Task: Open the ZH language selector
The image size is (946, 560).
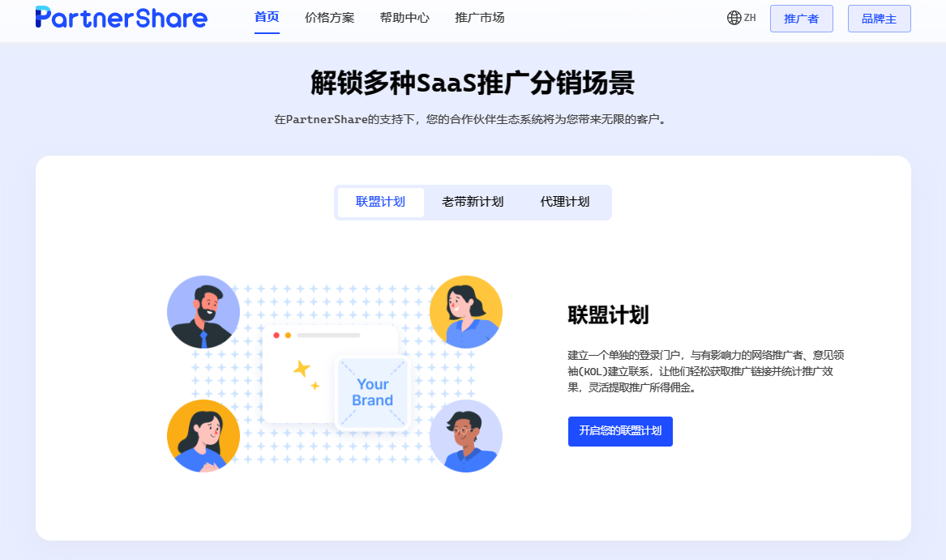Action: click(x=742, y=18)
